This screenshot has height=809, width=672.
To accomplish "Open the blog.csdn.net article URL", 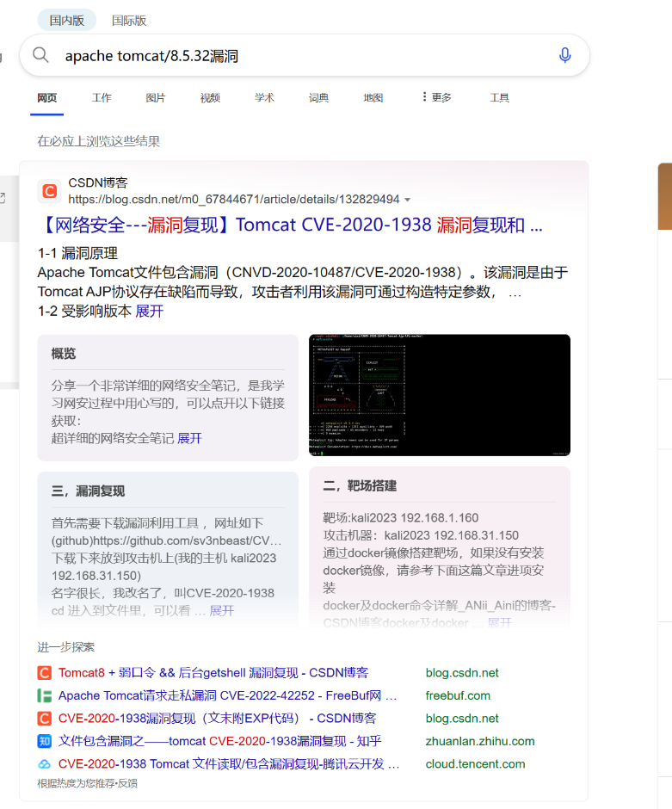I will (234, 199).
